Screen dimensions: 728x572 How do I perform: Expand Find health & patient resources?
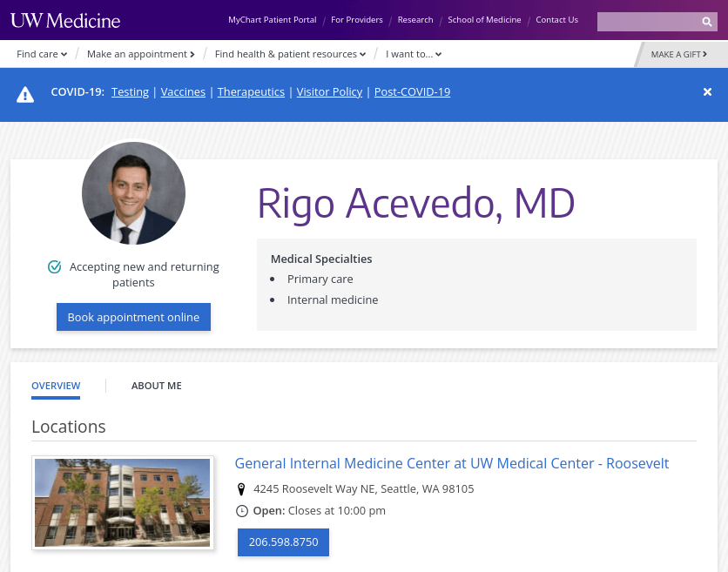(x=290, y=54)
